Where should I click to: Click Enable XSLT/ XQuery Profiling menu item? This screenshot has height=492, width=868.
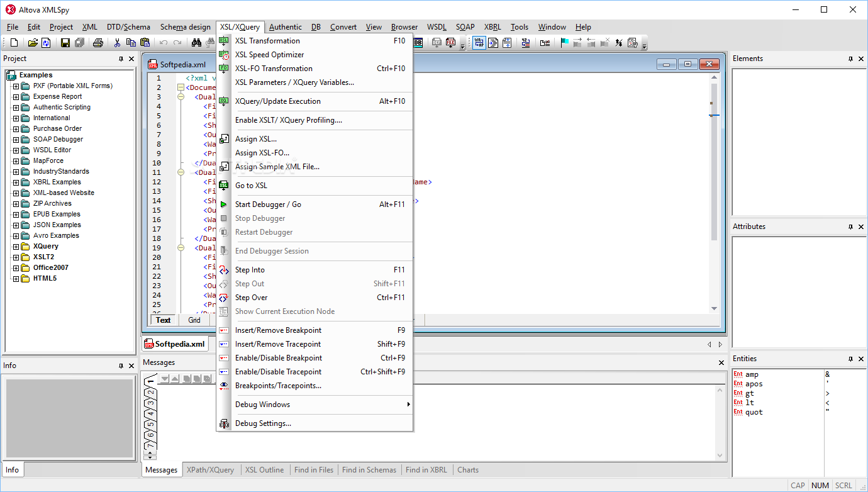[x=314, y=120]
